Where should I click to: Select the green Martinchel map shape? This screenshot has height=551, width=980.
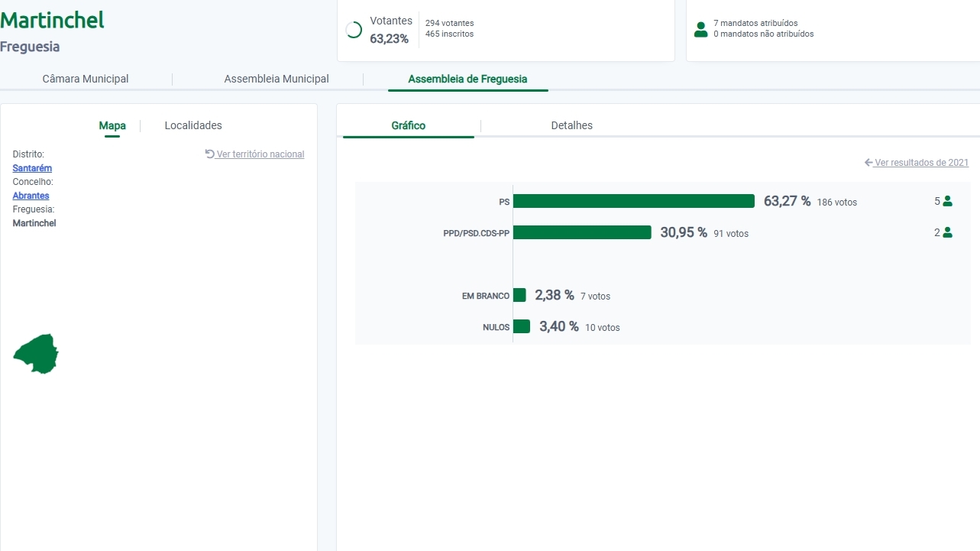[x=36, y=355]
